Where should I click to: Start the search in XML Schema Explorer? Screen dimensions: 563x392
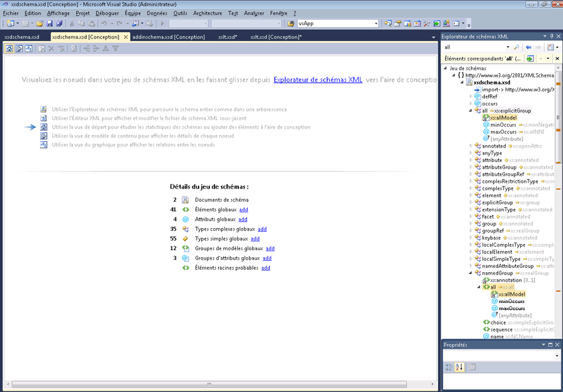pyautogui.click(x=517, y=47)
